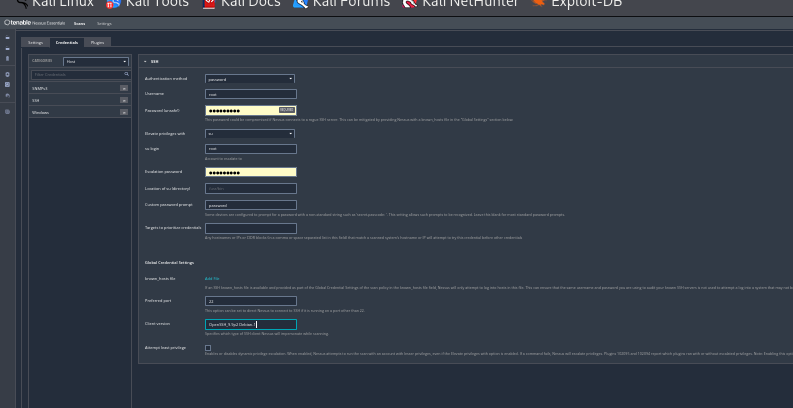Screen dimensions: 793x408
Task: Open the Kali Docs bookmark
Action: [x=241, y=4]
